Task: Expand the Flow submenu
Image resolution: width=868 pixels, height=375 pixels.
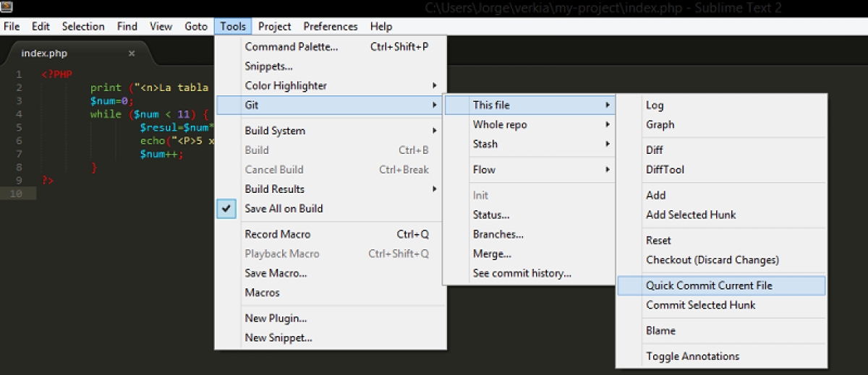Action: (529, 170)
